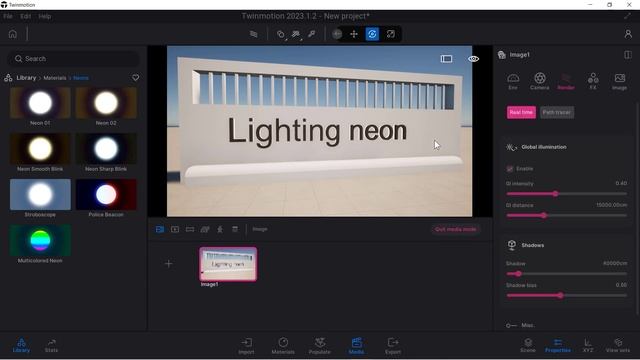640x360 pixels.
Task: Expand the Global illumination section
Action: (544, 147)
